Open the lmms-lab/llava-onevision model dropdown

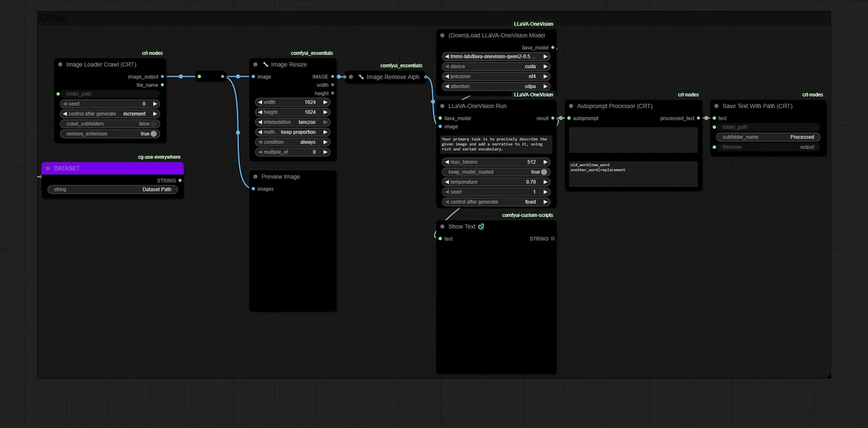[x=496, y=57]
